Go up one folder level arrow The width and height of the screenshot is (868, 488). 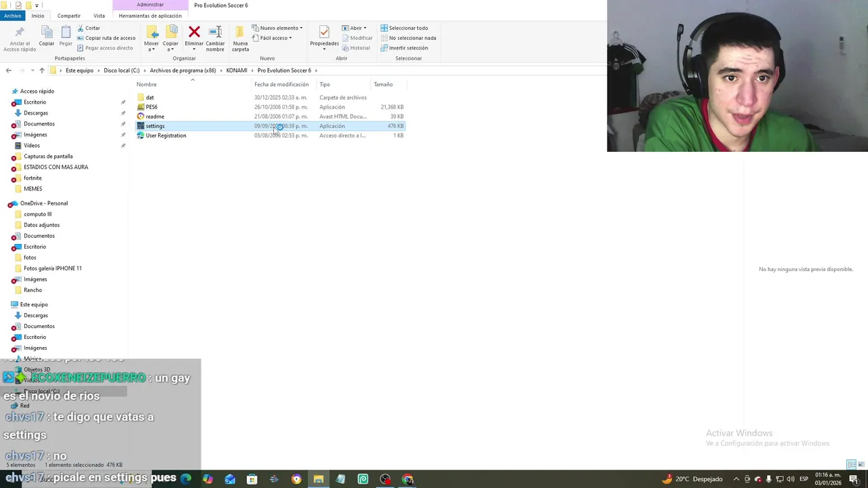[41, 70]
